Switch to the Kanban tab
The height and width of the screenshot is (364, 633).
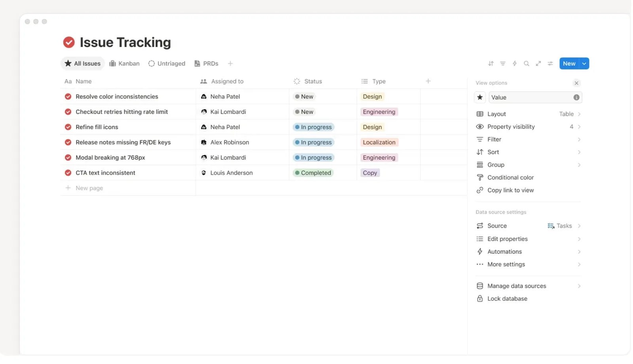coord(124,64)
